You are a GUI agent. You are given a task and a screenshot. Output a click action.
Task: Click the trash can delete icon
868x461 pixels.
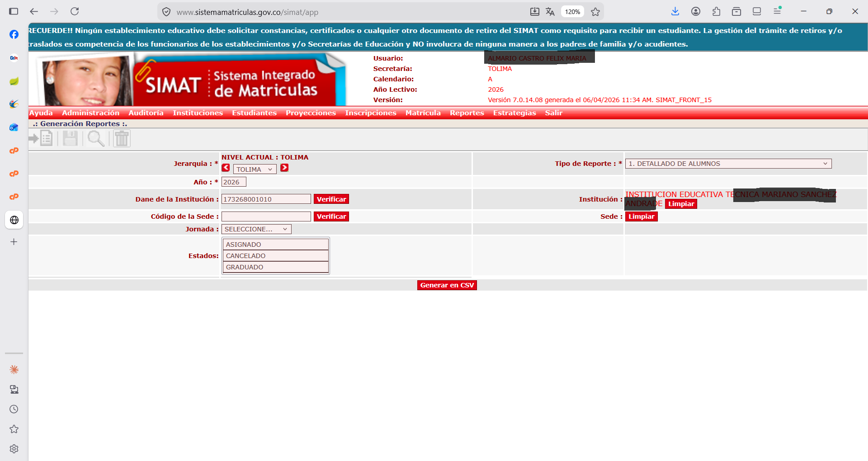[x=122, y=138]
